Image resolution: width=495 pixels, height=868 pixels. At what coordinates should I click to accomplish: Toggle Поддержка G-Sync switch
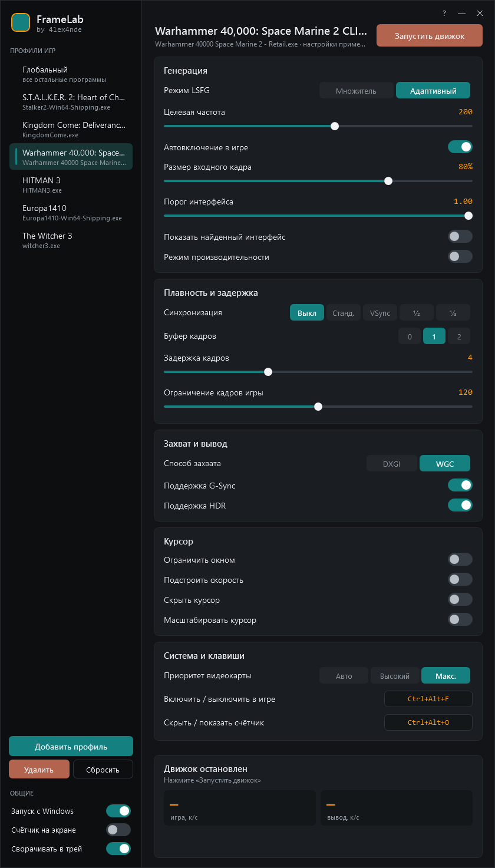pyautogui.click(x=460, y=485)
